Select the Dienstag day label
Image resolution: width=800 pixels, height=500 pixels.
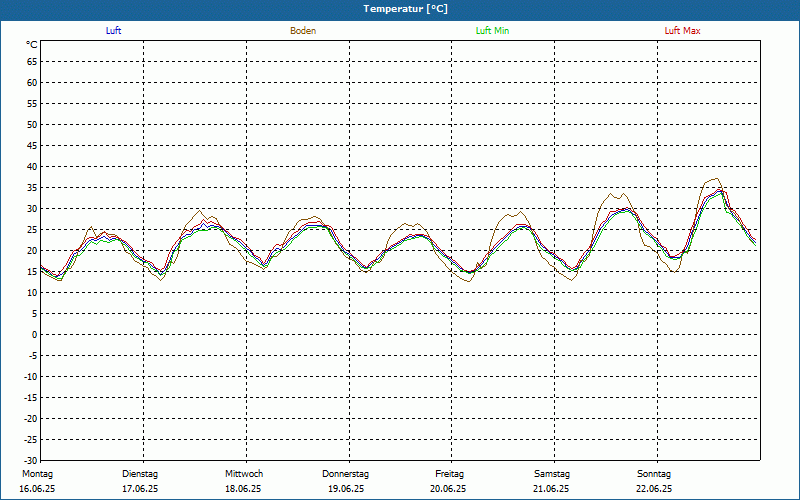click(140, 473)
